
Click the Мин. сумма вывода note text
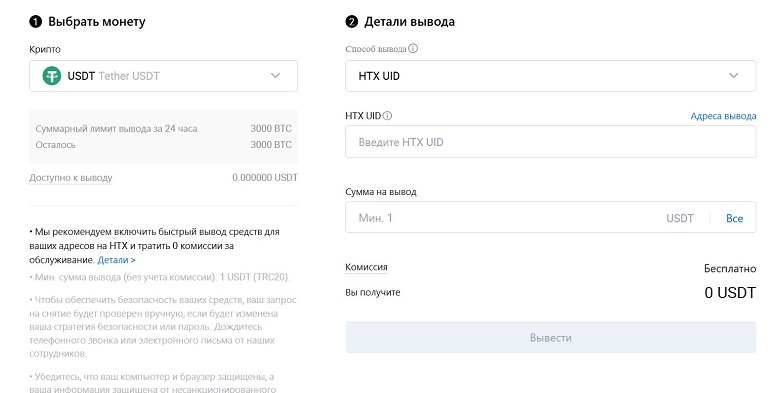point(160,277)
